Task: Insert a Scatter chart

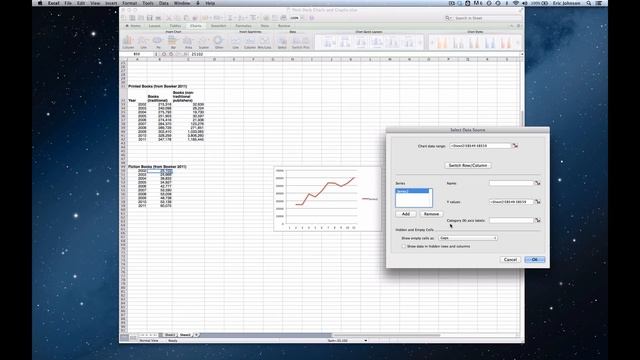Action: 203,42
